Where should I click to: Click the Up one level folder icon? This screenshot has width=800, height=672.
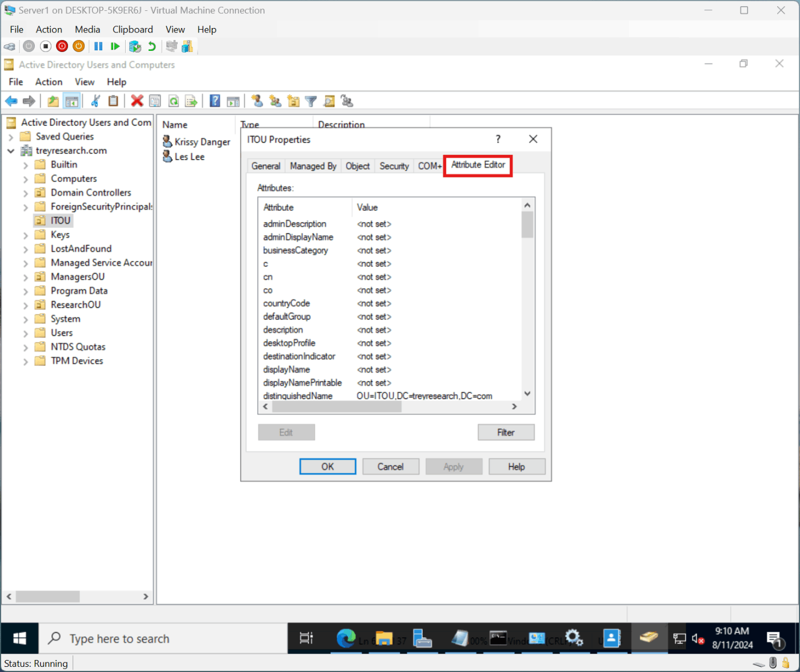pyautogui.click(x=53, y=102)
